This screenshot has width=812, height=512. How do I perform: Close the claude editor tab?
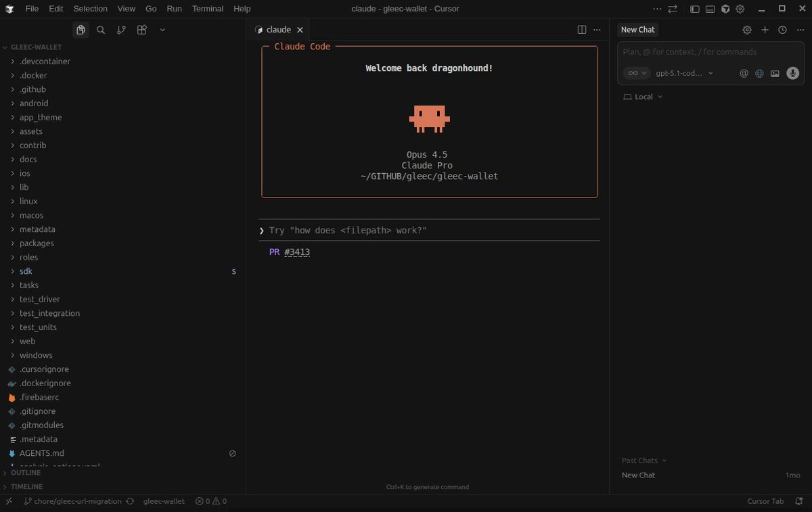300,30
